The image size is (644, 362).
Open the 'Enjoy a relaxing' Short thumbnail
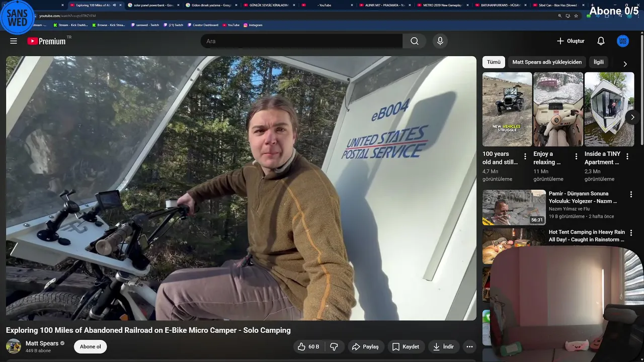pos(558,109)
